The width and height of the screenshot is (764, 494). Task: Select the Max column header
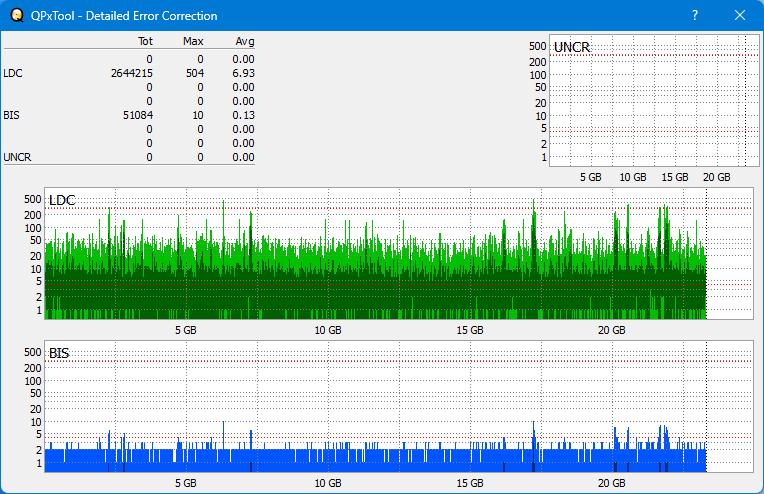coord(194,41)
